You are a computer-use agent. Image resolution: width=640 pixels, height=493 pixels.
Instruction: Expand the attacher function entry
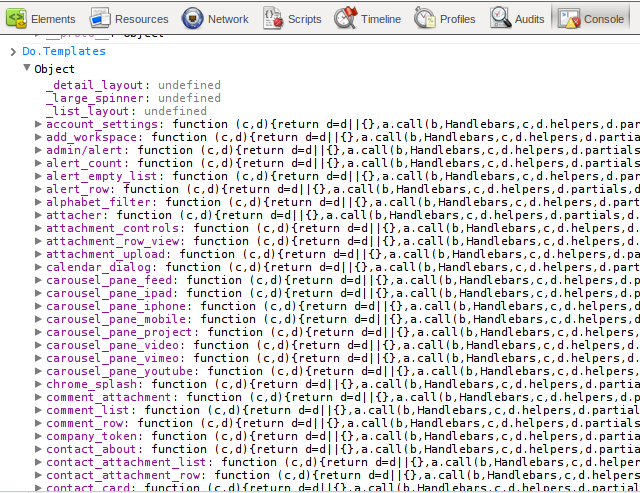[38, 215]
